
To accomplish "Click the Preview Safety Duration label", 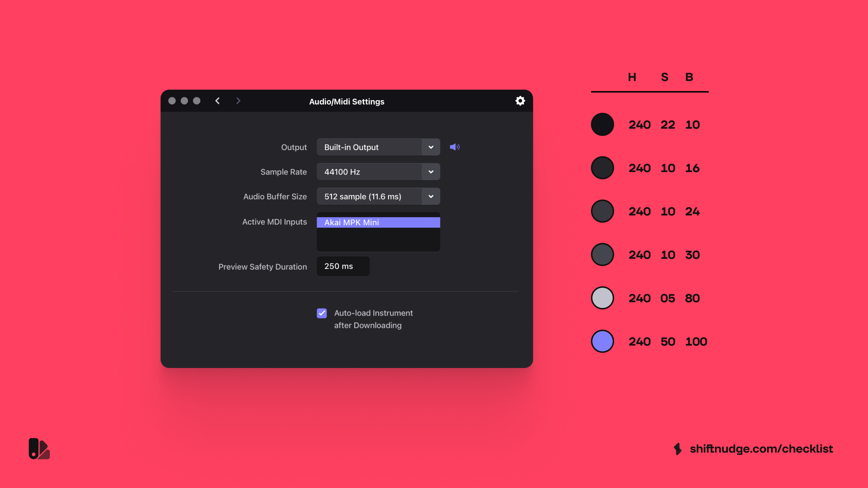I will pyautogui.click(x=263, y=266).
